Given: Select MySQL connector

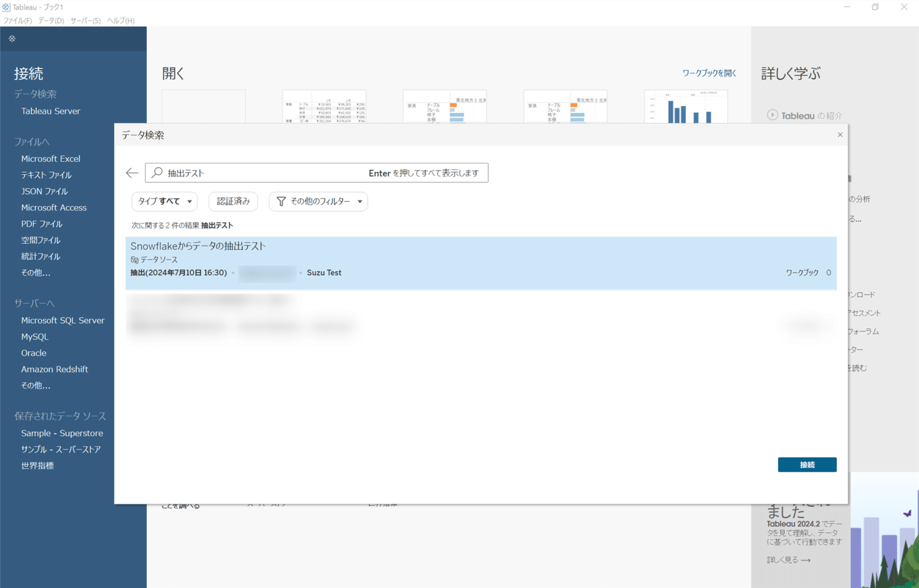Looking at the screenshot, I should [34, 337].
